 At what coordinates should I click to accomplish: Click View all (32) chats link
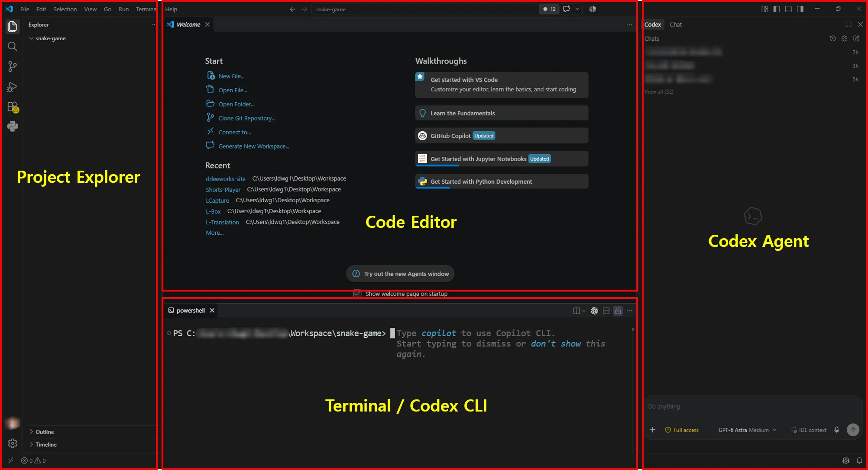659,92
